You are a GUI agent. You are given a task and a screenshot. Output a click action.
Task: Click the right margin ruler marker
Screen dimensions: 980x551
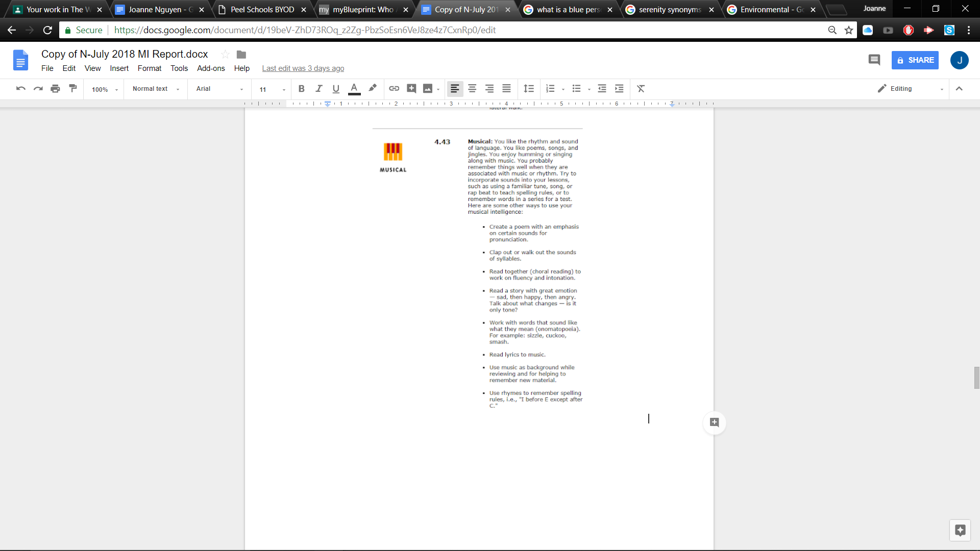(672, 104)
